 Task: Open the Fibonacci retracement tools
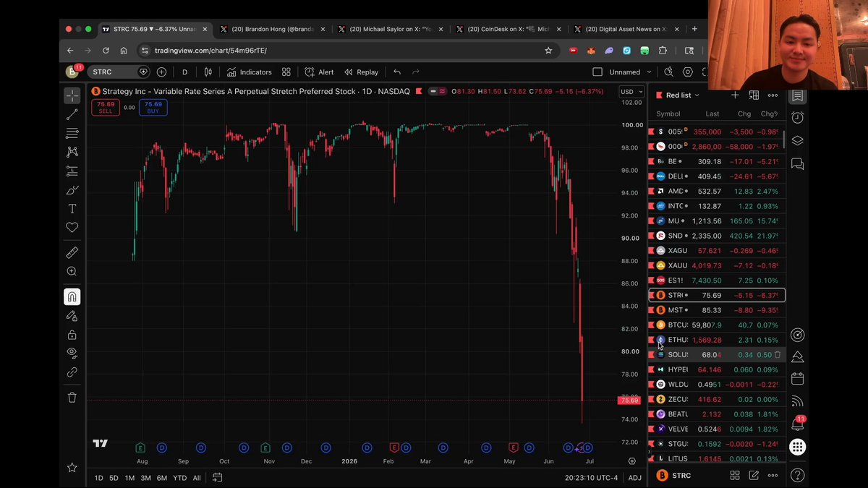click(72, 133)
